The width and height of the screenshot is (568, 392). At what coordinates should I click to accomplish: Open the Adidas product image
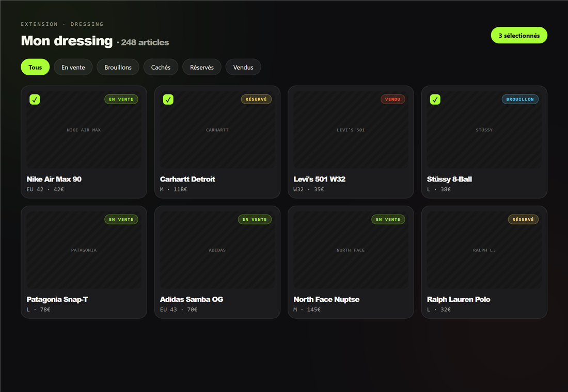pos(217,250)
